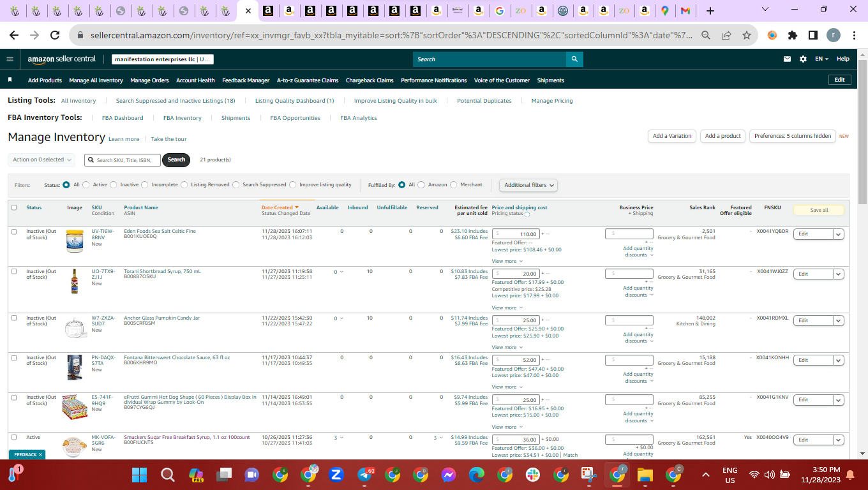Open Microsoft Edge from the taskbar
The height and width of the screenshot is (490, 868).
[x=477, y=475]
